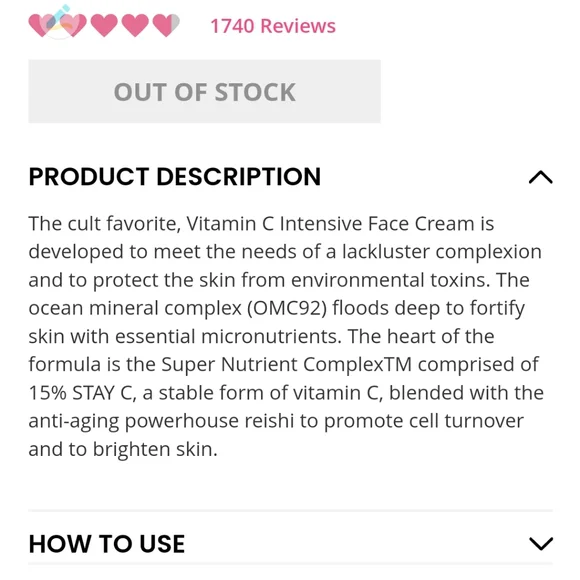Click the PRODUCT DESCRIPTION section heading
Viewport: 580px width, 580px height.
[175, 176]
